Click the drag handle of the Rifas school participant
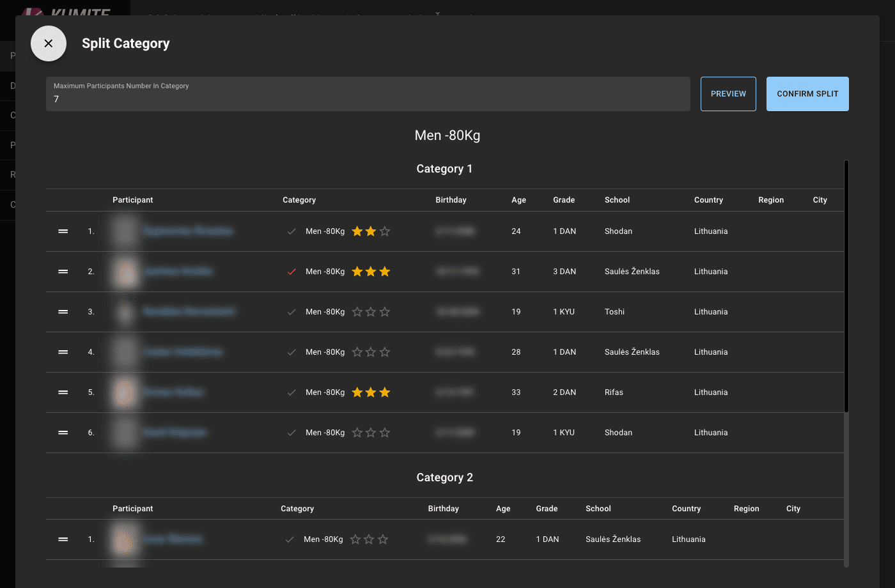Screen dimensions: 895x588 pyautogui.click(x=63, y=392)
